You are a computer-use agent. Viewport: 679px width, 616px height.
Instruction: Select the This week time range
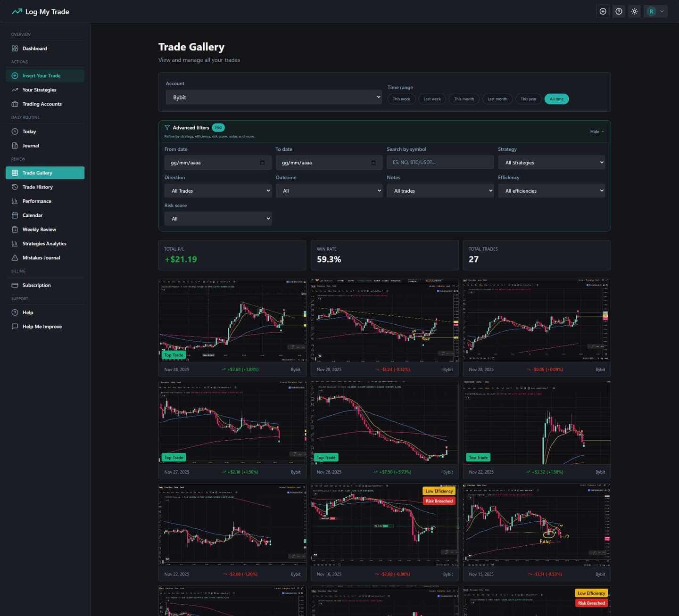click(401, 99)
